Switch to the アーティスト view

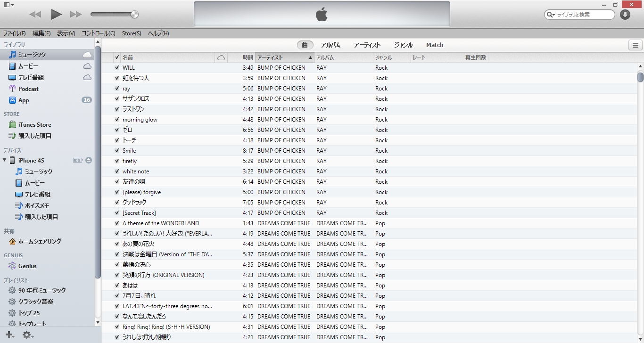367,45
